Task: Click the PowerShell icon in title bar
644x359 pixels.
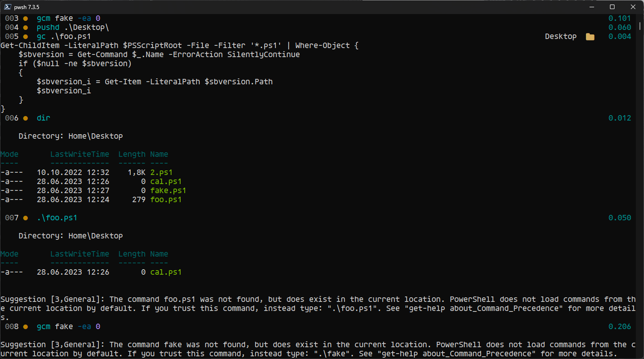Action: pyautogui.click(x=8, y=7)
